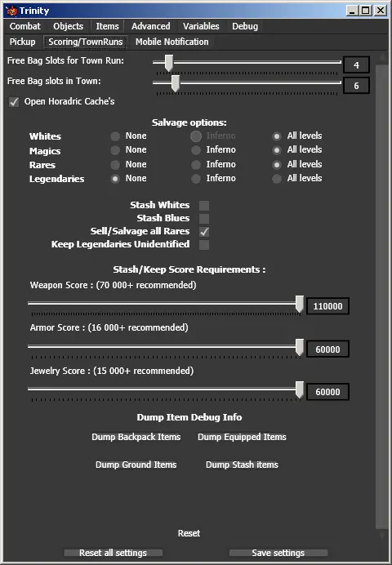Click the Armor Score value box 60000

pos(327,349)
